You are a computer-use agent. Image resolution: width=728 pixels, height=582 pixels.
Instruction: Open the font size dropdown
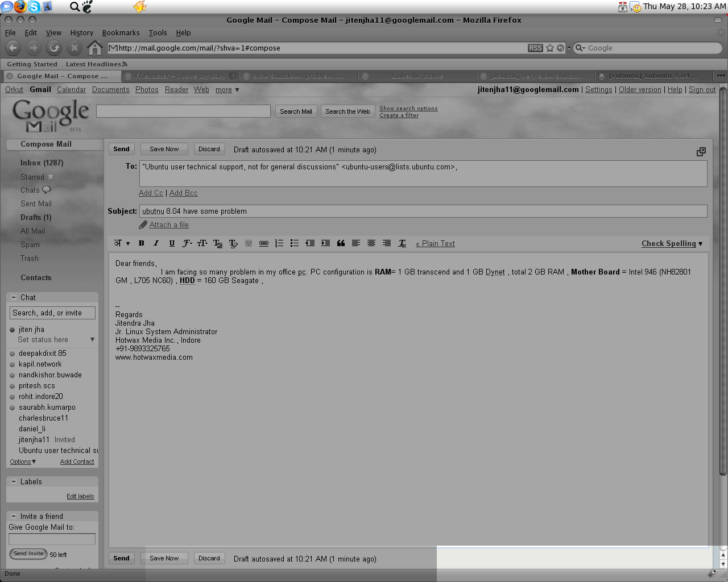[202, 243]
